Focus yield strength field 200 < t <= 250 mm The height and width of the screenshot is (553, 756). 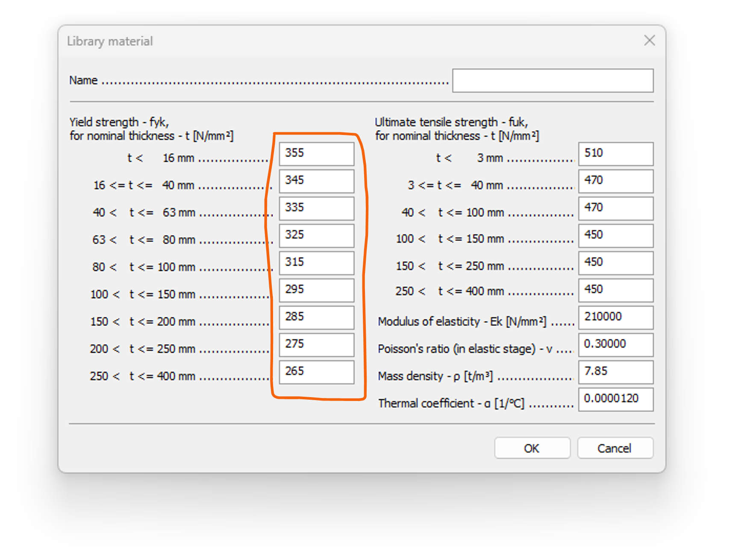click(317, 345)
